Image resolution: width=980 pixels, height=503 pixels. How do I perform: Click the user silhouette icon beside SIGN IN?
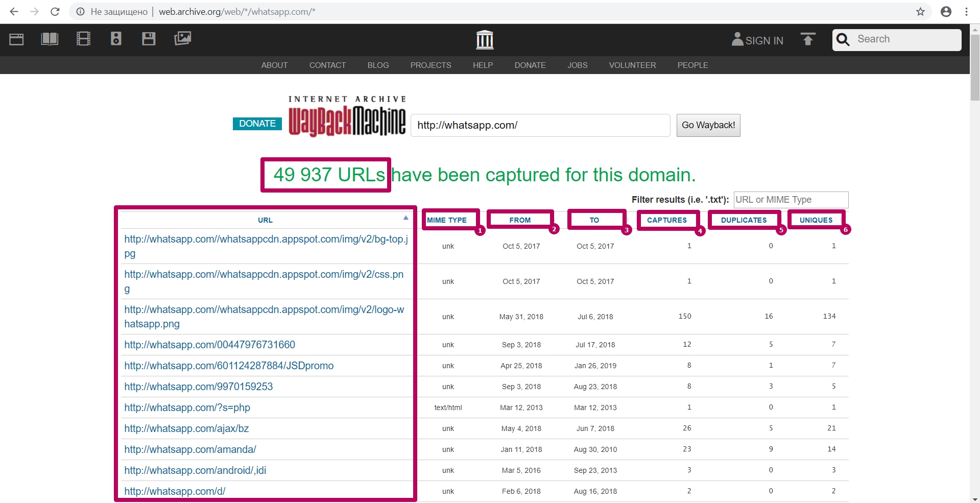tap(737, 39)
